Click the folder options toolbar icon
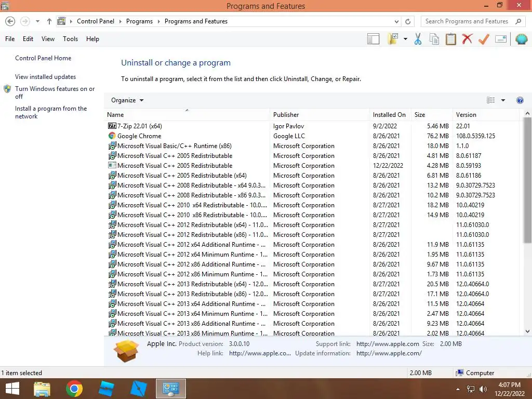This screenshot has width=532, height=399. pos(393,39)
